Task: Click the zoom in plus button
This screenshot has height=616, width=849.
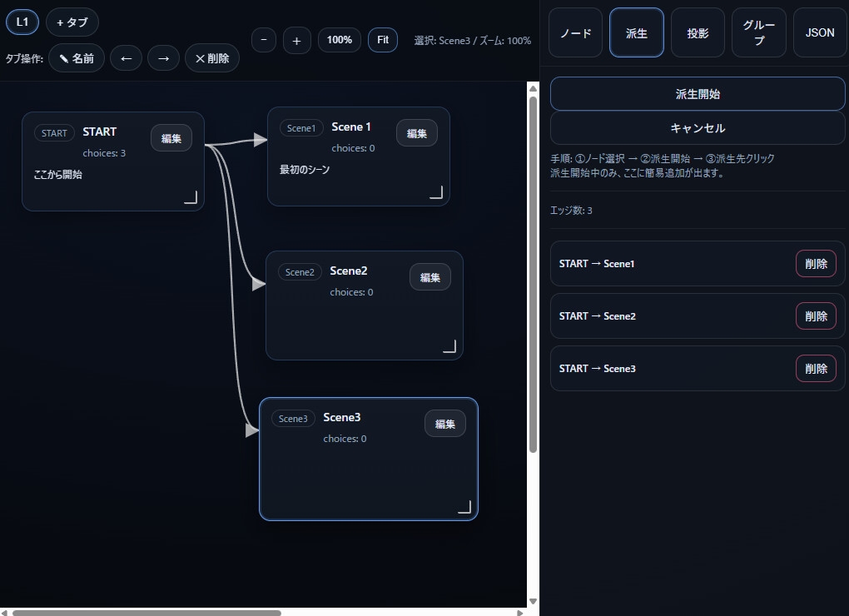Action: [296, 40]
